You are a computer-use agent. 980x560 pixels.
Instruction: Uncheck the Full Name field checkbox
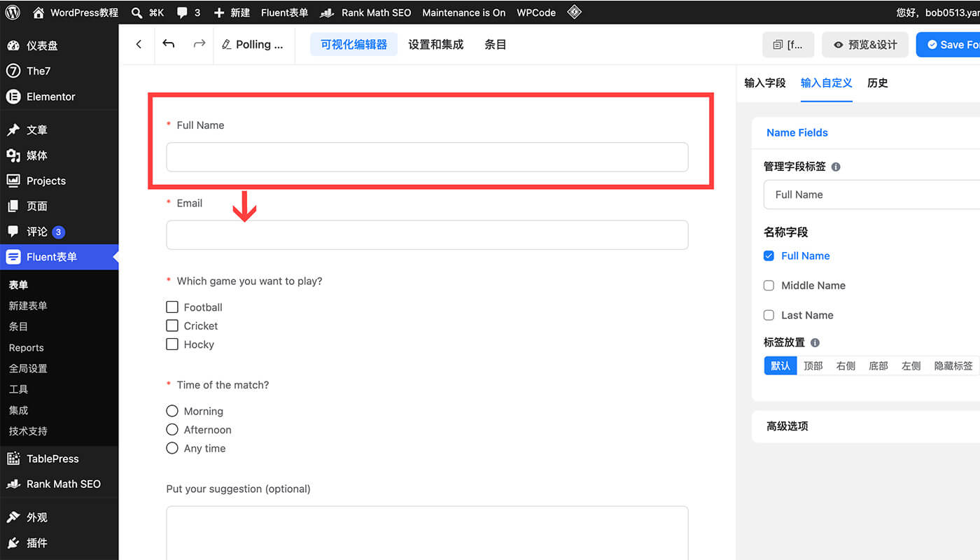[769, 256]
